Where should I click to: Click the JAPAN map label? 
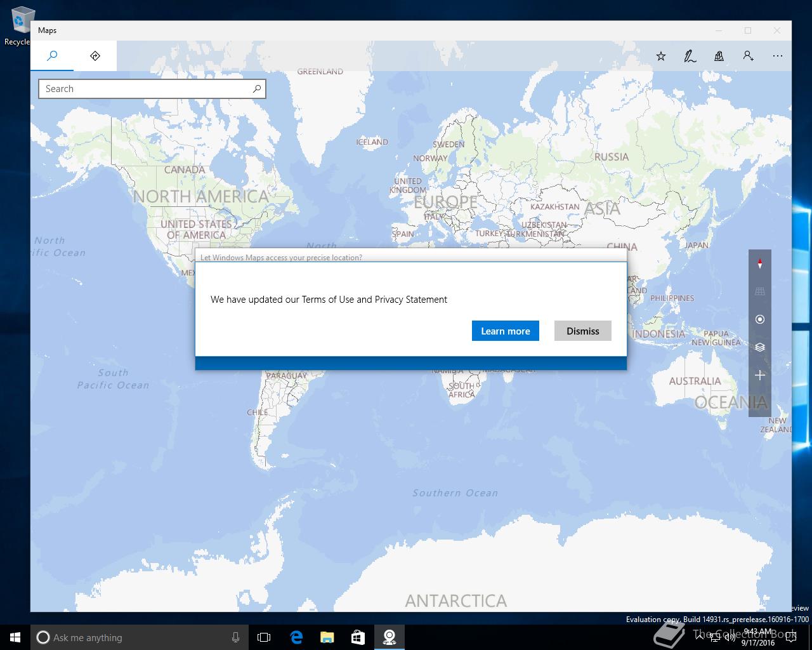click(697, 244)
